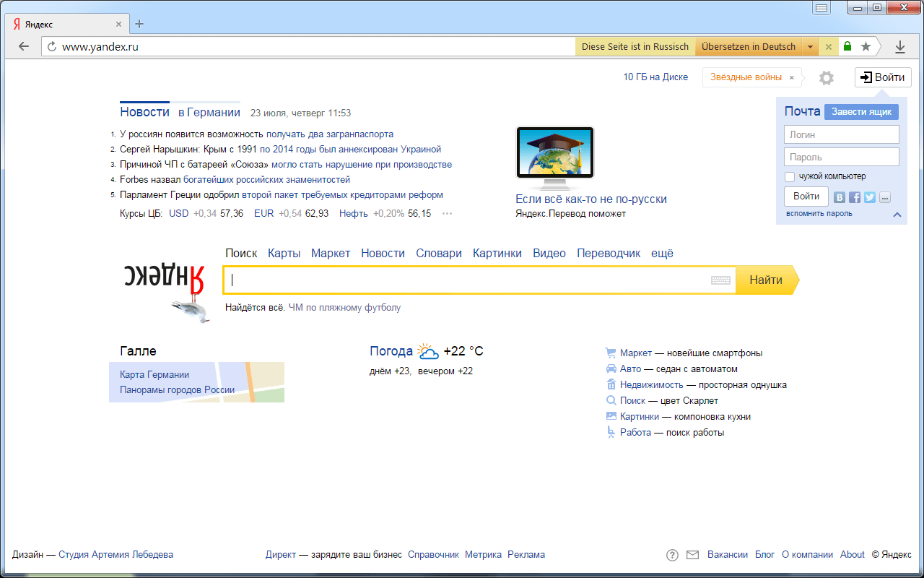Click the yellow Найти search button
The width and height of the screenshot is (924, 578).
click(767, 280)
